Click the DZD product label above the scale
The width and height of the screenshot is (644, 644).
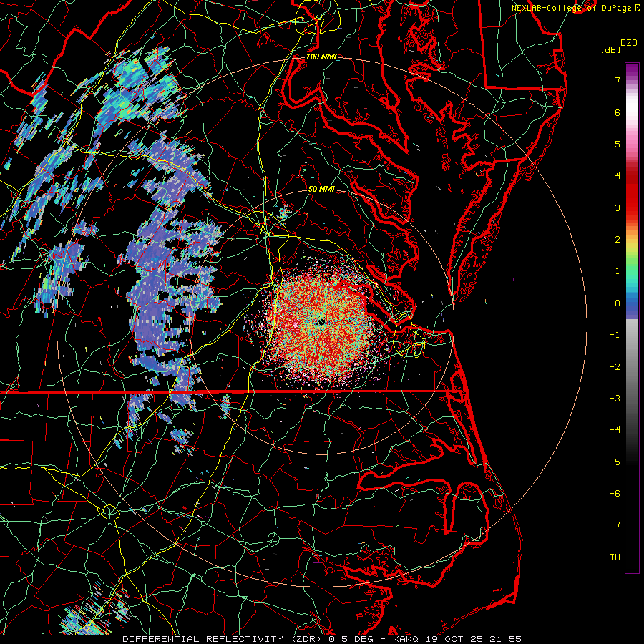click(629, 43)
